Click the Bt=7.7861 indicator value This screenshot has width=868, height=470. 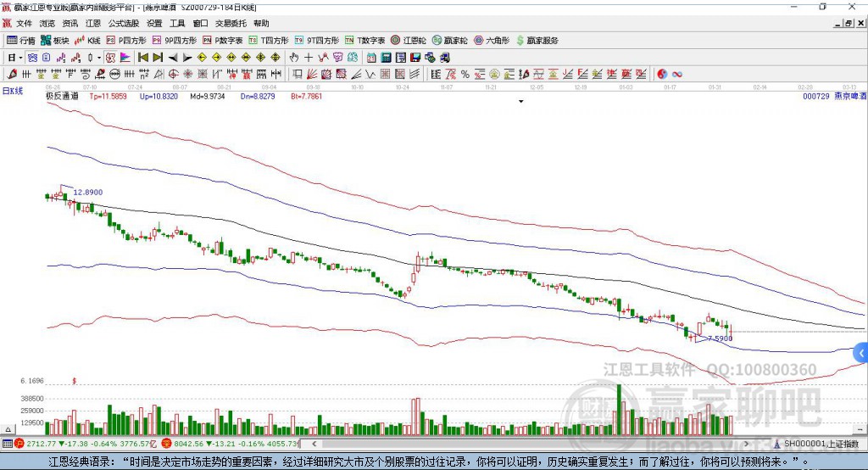click(306, 96)
